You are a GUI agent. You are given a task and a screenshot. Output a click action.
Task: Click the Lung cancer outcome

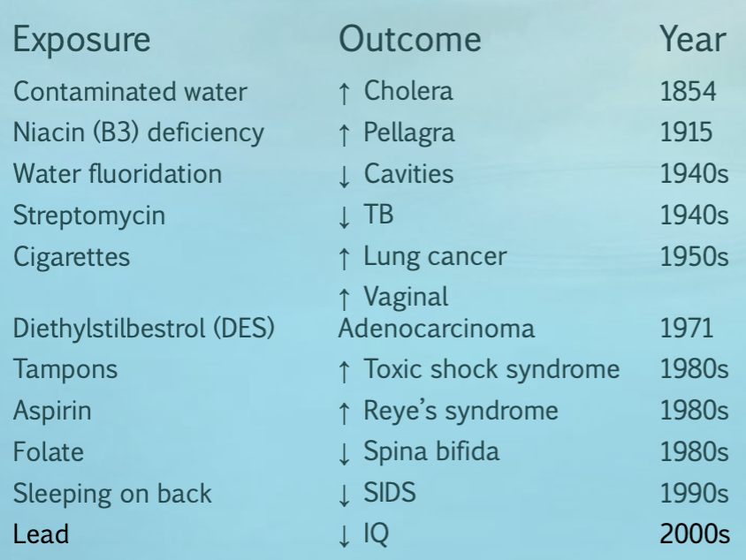pyautogui.click(x=435, y=257)
